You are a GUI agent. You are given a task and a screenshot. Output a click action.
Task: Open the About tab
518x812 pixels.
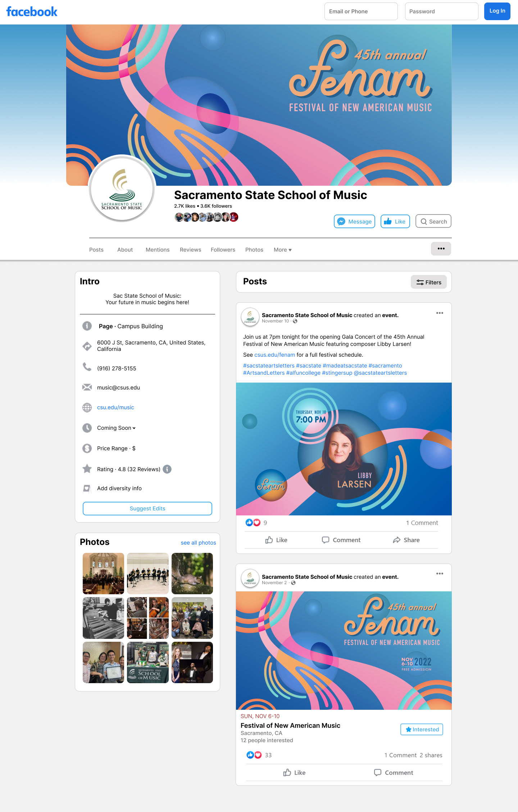click(x=125, y=250)
